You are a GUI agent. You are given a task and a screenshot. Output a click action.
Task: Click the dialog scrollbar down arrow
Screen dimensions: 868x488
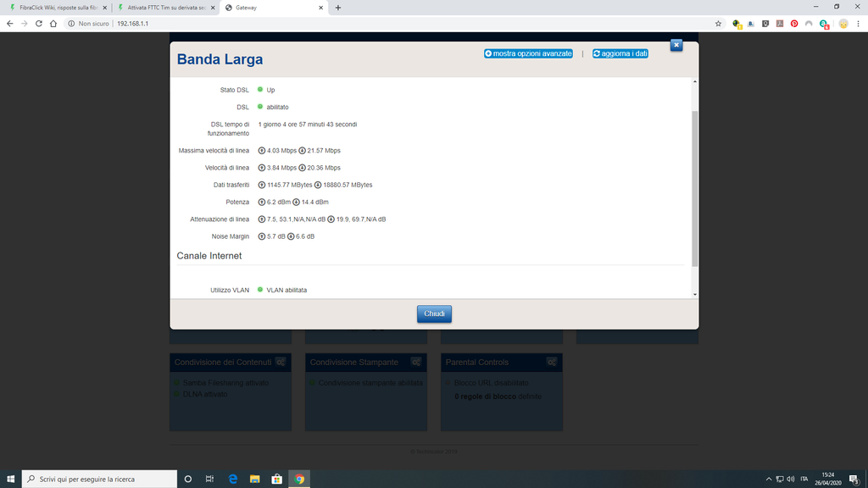695,294
